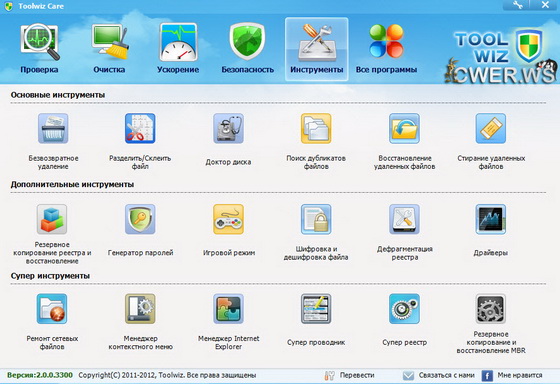Open registry backup and restore cubes icon

[x=52, y=219]
